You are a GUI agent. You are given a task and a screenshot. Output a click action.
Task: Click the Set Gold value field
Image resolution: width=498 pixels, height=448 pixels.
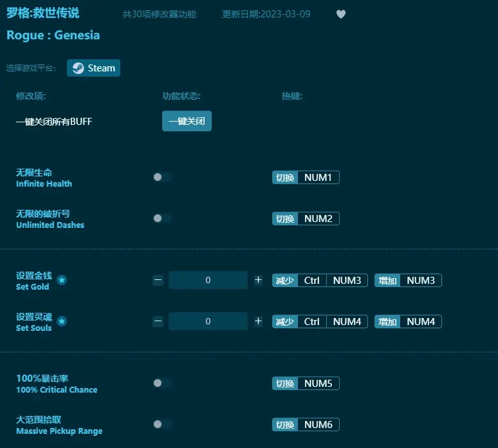point(208,280)
